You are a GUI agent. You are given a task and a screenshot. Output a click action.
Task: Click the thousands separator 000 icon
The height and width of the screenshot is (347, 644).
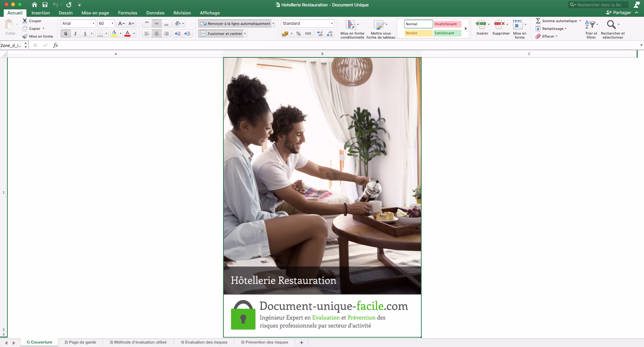point(308,34)
